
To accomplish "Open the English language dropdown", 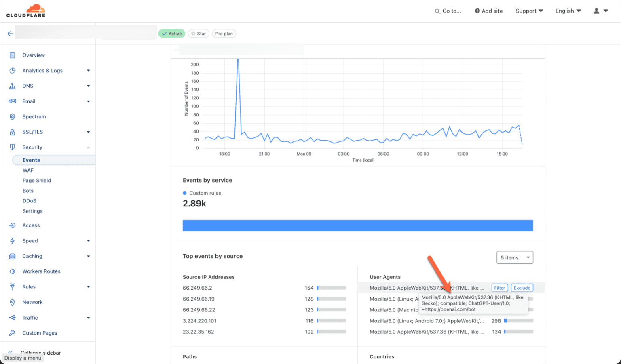I will [568, 11].
